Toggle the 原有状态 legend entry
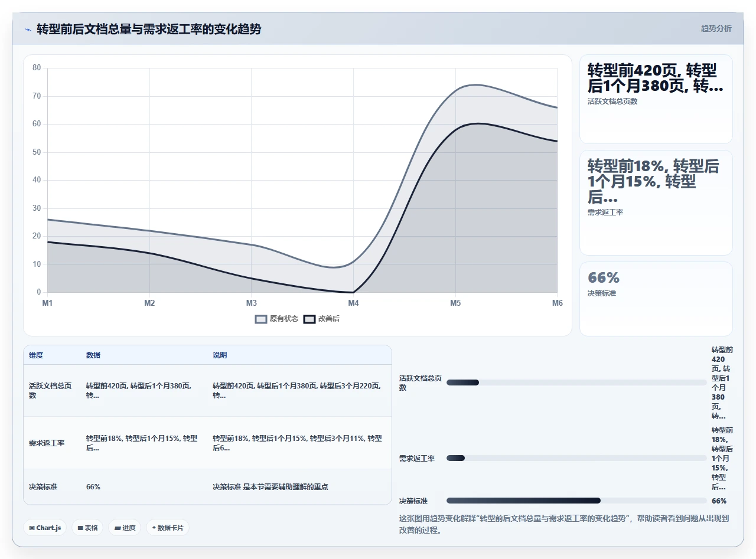The image size is (756, 559). click(276, 319)
